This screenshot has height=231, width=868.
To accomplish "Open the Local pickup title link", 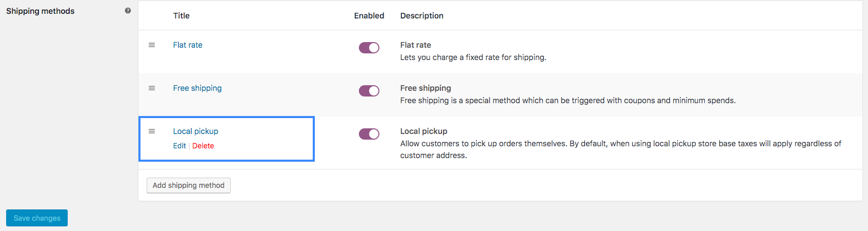I will [195, 131].
